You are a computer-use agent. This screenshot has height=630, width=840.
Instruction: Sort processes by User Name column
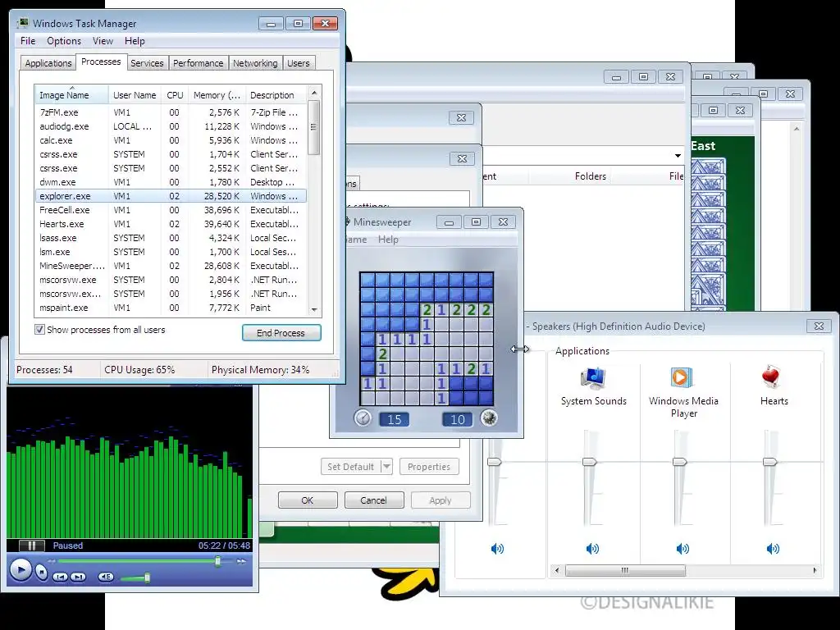pos(135,95)
